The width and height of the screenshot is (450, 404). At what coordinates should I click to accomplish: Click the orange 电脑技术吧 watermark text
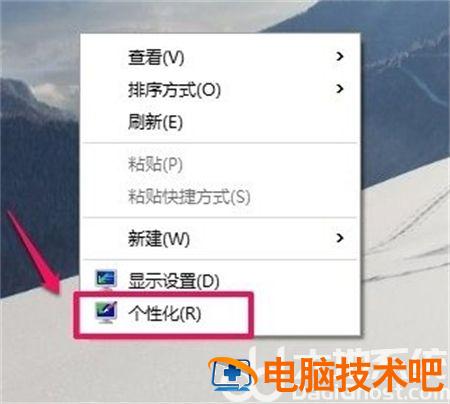tap(354, 375)
